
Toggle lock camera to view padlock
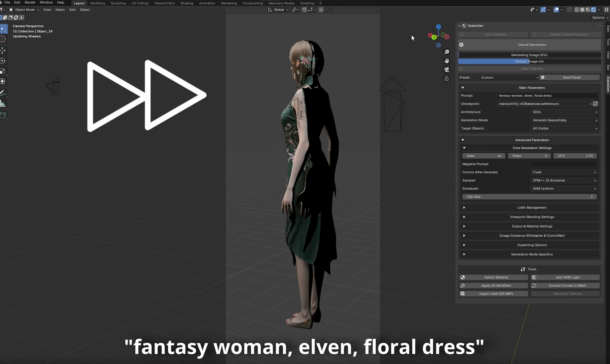pos(447,78)
